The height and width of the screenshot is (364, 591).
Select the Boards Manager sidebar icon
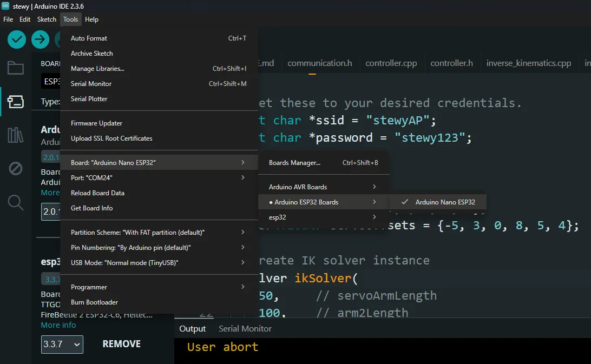[x=16, y=101]
